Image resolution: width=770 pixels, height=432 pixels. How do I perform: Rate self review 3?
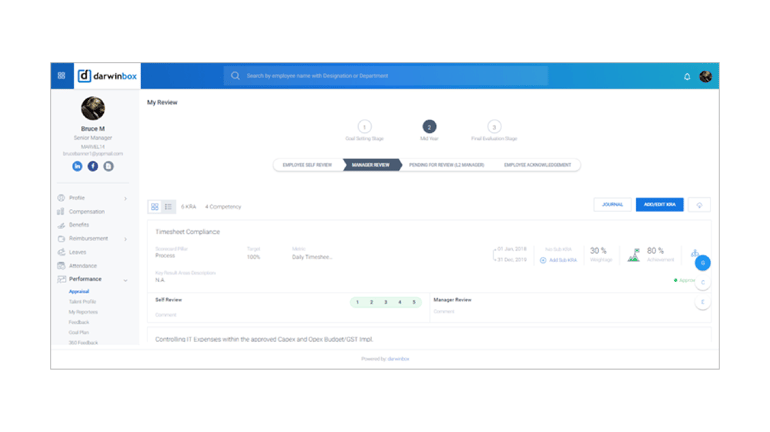click(386, 302)
